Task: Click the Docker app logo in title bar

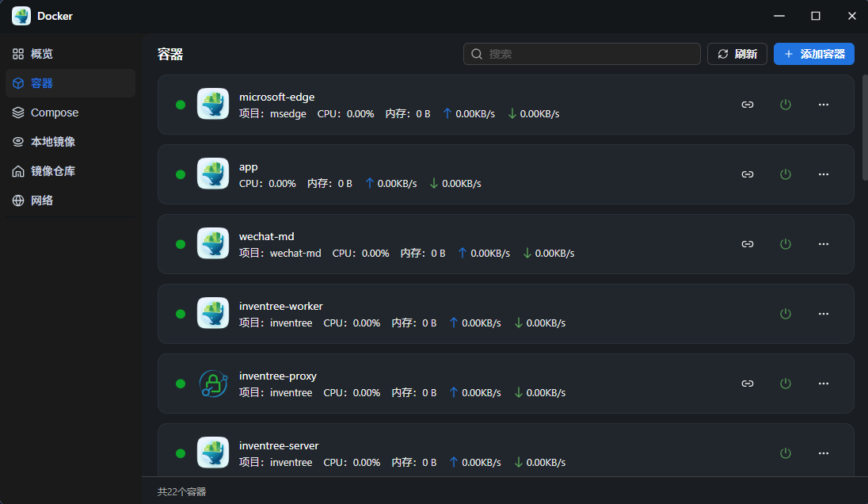Action: [21, 16]
